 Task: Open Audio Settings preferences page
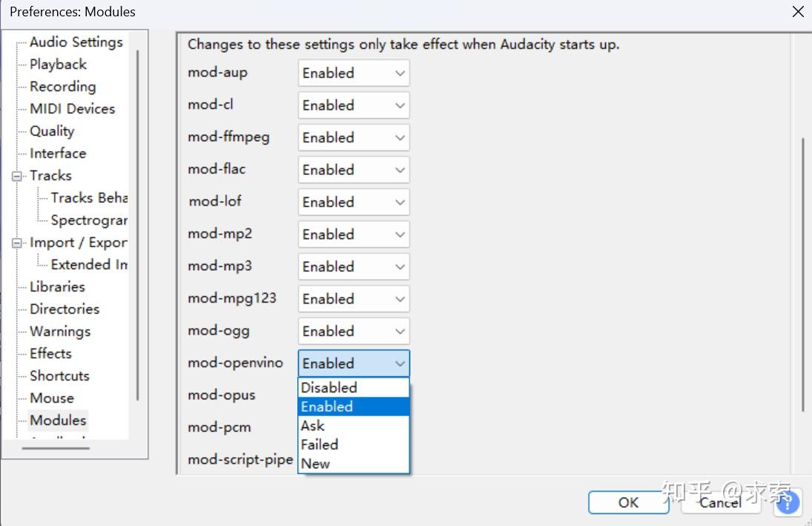[x=76, y=42]
